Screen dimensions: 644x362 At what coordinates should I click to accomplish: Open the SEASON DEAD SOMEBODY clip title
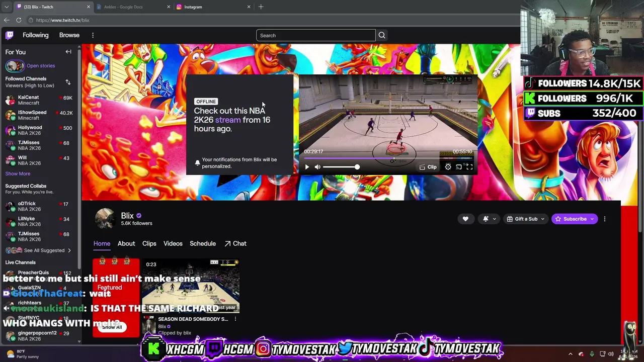point(193,319)
